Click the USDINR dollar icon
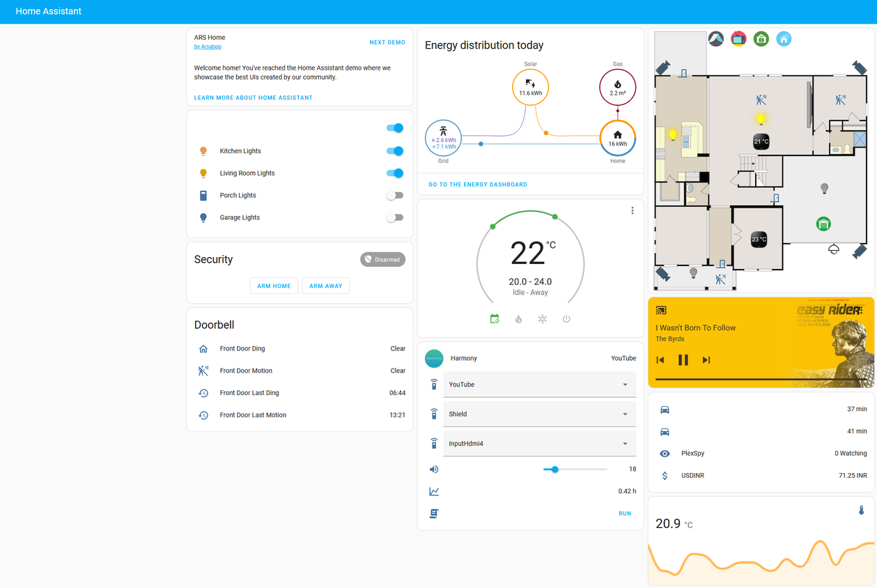Viewport: 877px width, 588px height. click(x=665, y=476)
